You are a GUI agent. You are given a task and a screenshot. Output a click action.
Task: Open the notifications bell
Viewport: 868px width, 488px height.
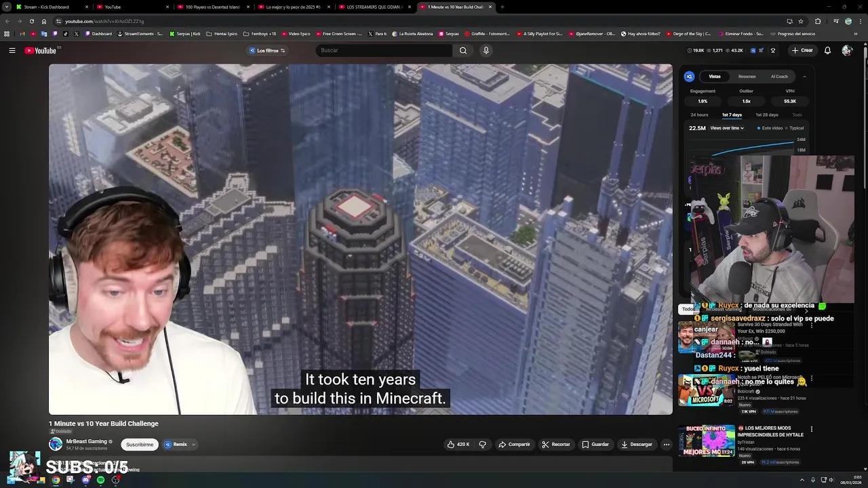pos(827,50)
